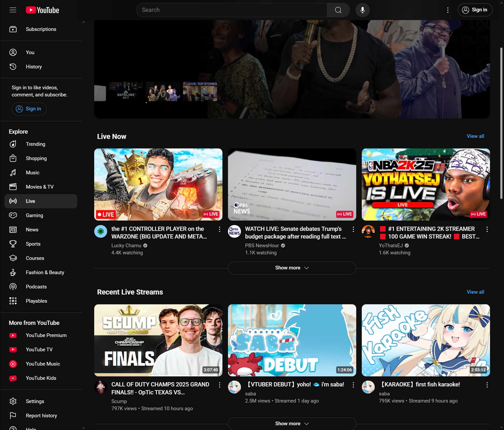
Task: Open Subscriptions in the sidebar
Action: coord(41,29)
